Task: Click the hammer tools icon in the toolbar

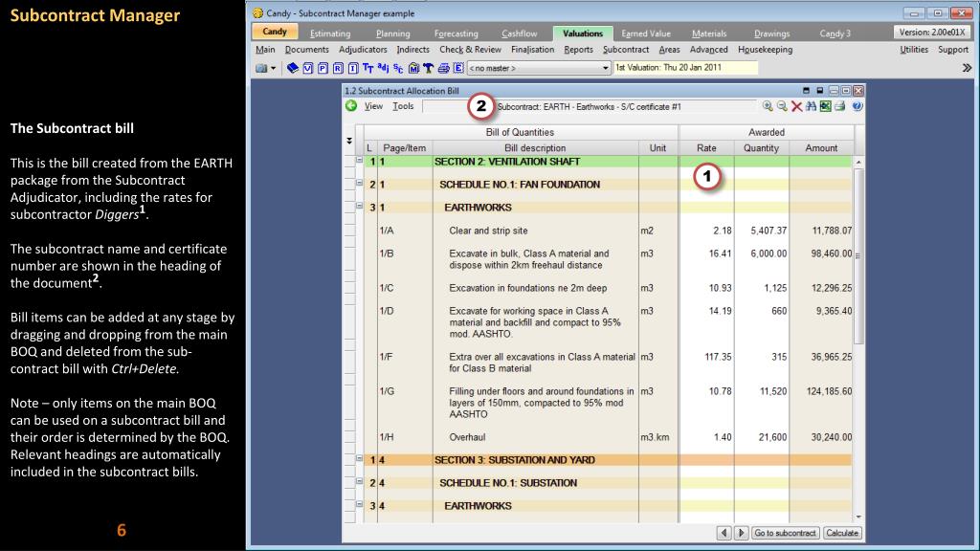Action: click(x=428, y=68)
